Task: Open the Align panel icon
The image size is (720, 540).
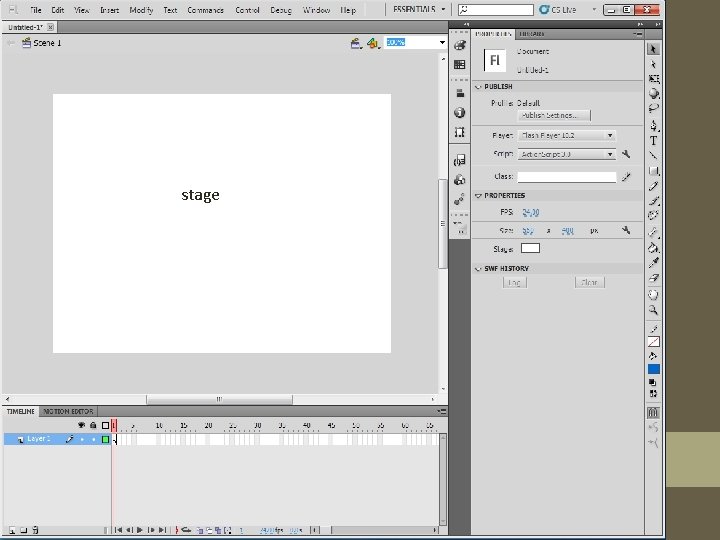Action: click(x=460, y=93)
